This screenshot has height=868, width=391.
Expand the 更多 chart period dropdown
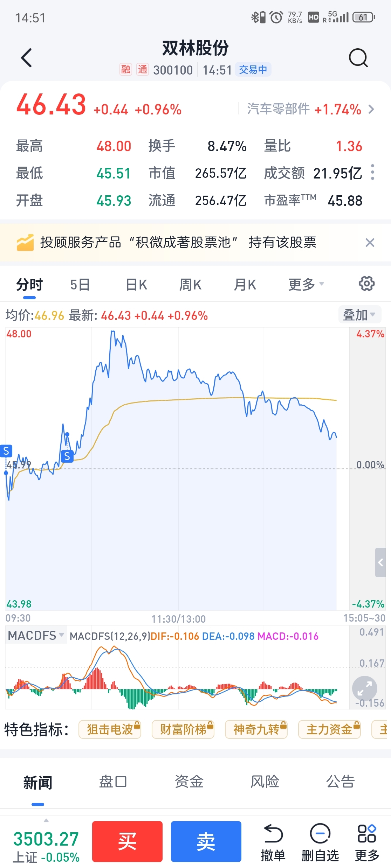point(306,285)
